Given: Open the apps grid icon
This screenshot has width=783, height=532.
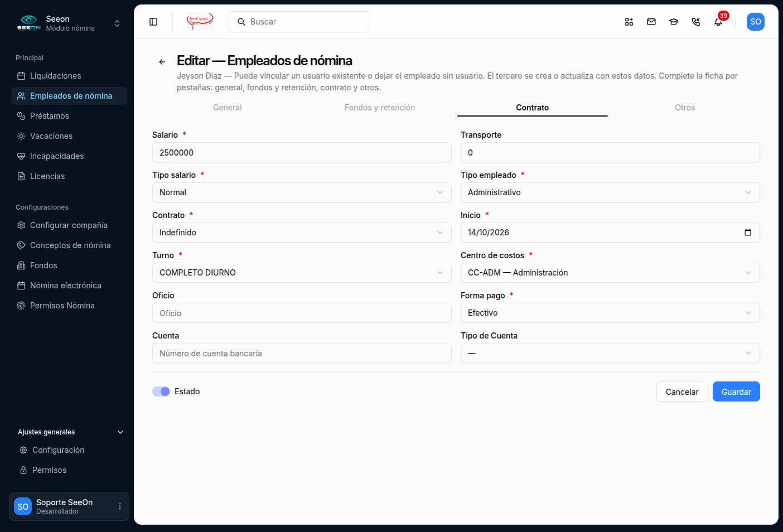Looking at the screenshot, I should 629,22.
